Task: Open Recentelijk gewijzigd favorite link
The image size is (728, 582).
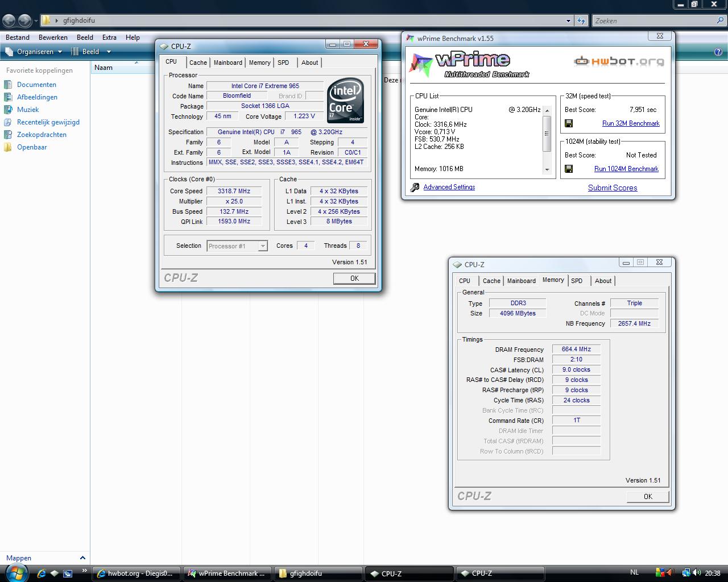Action: pos(48,122)
